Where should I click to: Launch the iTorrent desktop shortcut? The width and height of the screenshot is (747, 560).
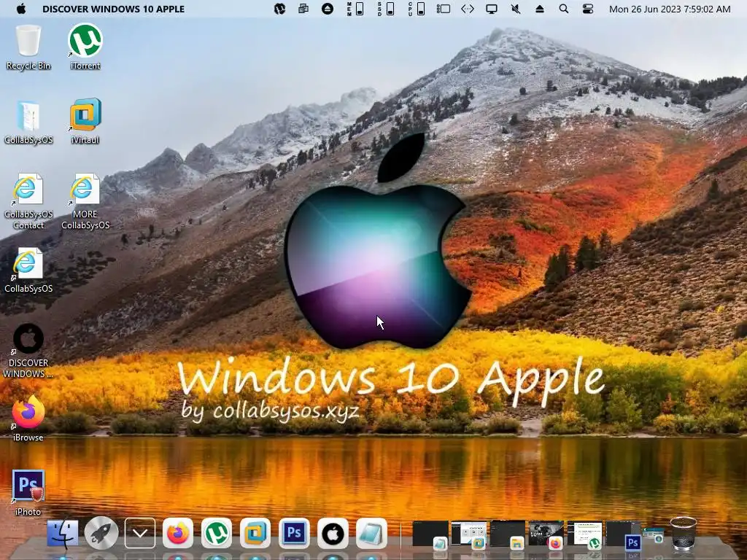point(85,47)
